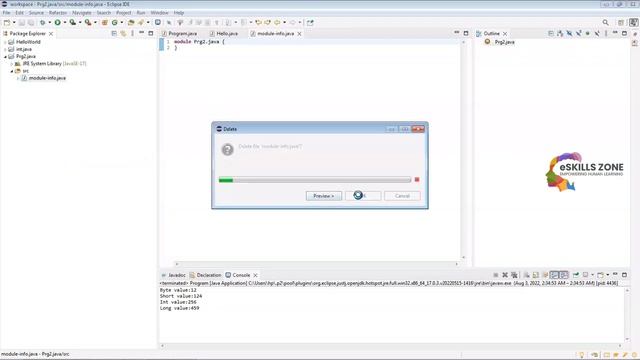
Task: Click the Terminate icon in Console toolbar
Action: coord(496,275)
